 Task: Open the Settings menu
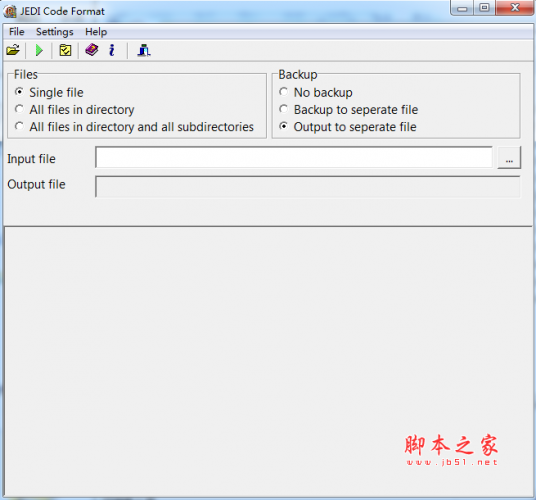(x=55, y=32)
